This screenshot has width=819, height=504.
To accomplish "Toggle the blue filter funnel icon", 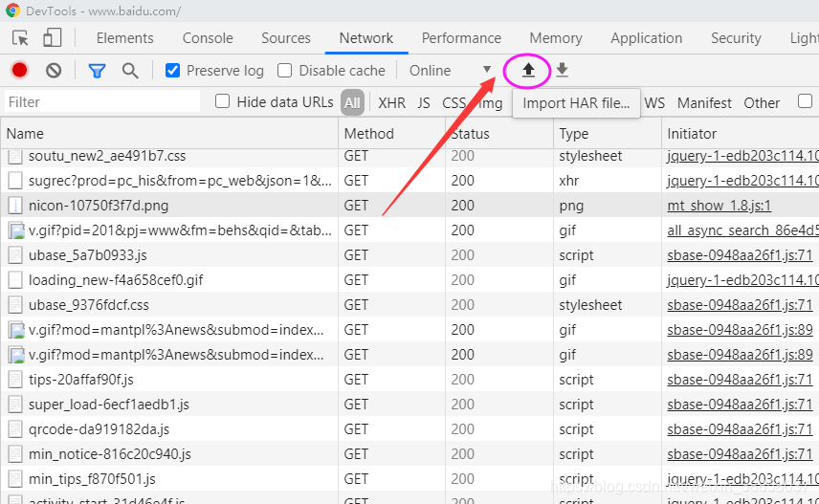I will pyautogui.click(x=98, y=71).
